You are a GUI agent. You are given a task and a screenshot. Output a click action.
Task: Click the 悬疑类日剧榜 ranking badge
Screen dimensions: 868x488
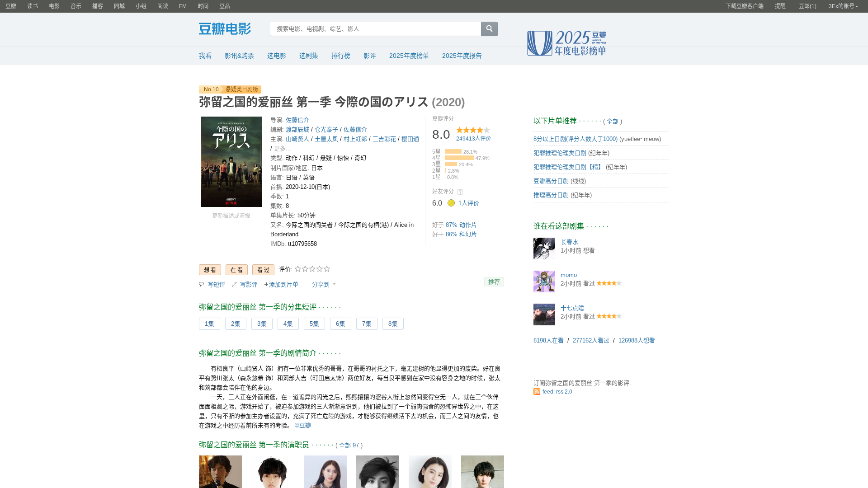[242, 89]
